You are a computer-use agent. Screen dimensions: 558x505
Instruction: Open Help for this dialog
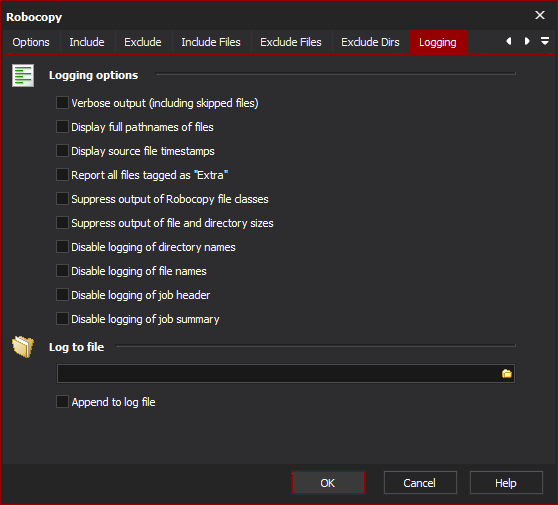pos(506,483)
